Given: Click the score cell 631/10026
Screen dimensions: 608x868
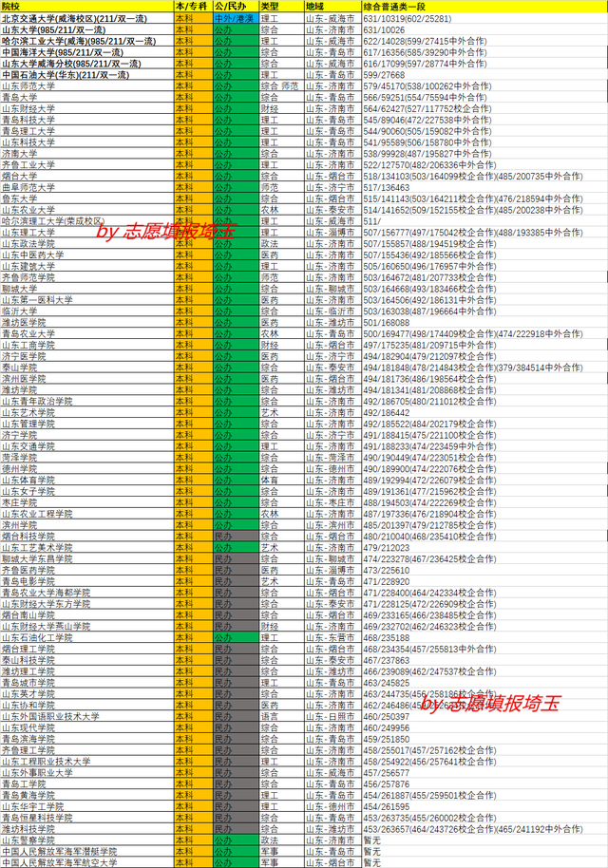Looking at the screenshot, I should pos(485,29).
